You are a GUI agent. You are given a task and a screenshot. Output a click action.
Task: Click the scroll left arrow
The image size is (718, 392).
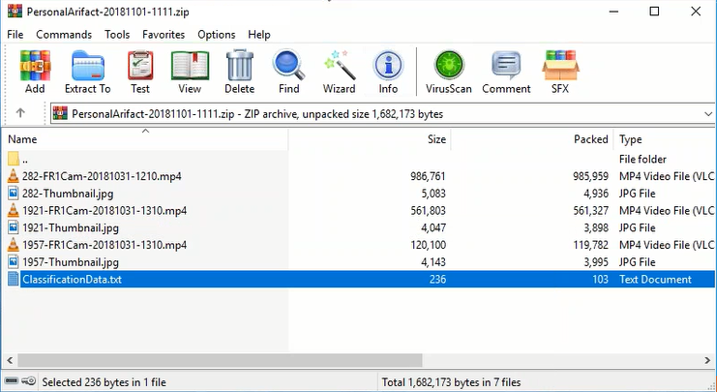click(x=10, y=360)
